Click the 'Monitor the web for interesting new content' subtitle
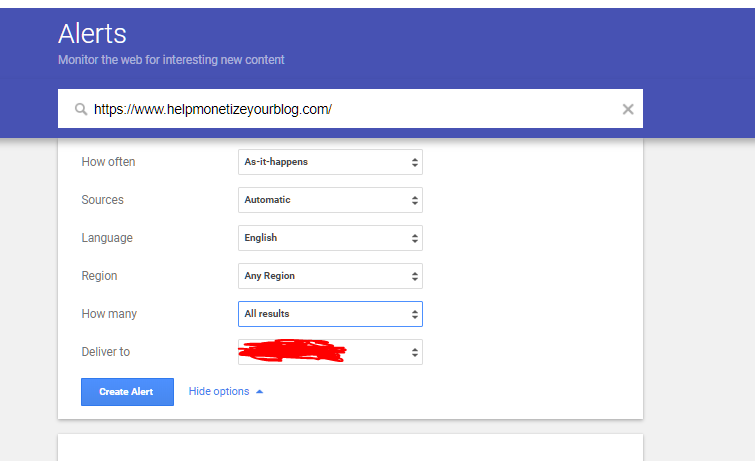The image size is (755, 461). click(171, 60)
